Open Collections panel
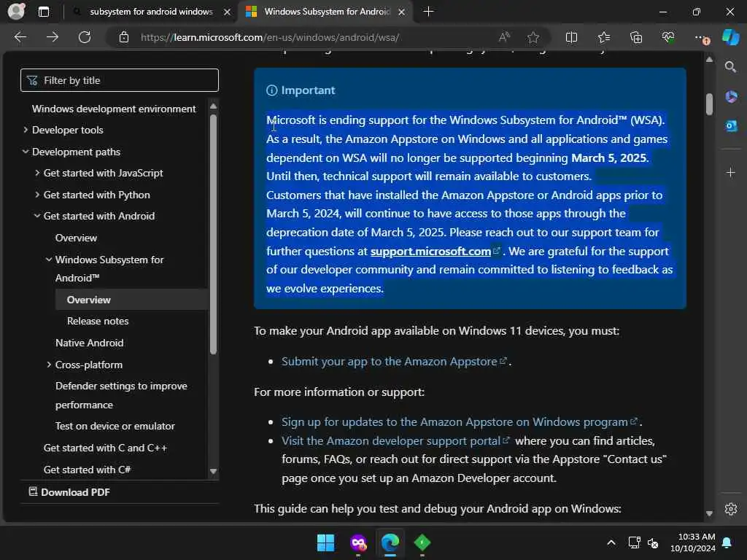This screenshot has height=560, width=747. point(636,37)
